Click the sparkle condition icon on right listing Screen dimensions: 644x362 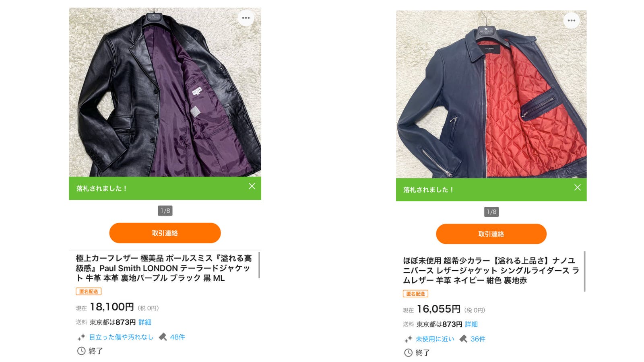(x=408, y=339)
